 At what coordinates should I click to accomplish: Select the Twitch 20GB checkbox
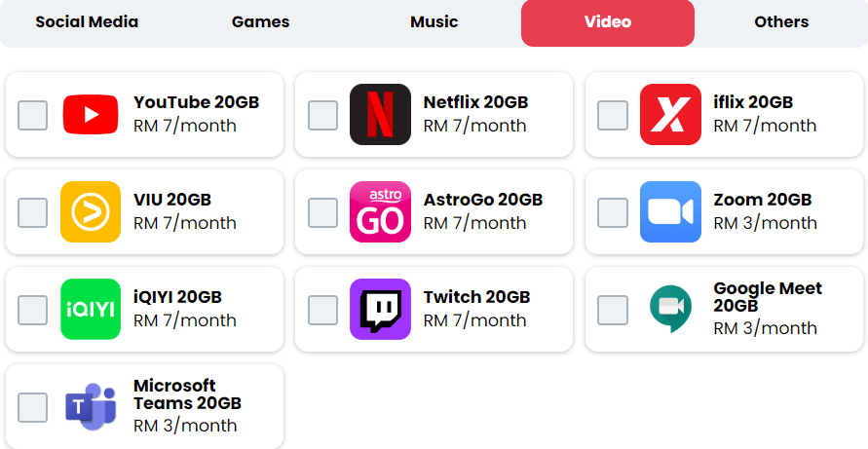[322, 310]
